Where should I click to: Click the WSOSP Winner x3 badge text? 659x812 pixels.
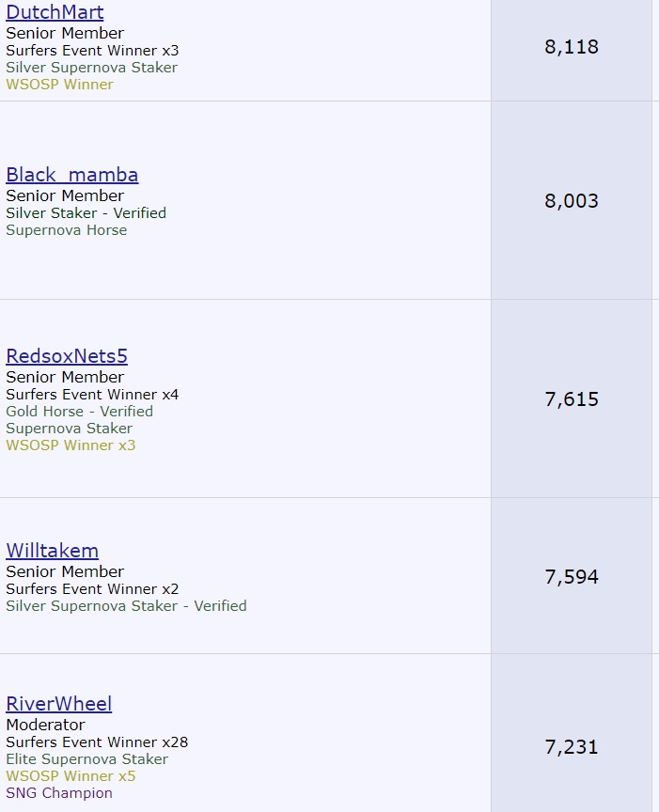click(71, 445)
